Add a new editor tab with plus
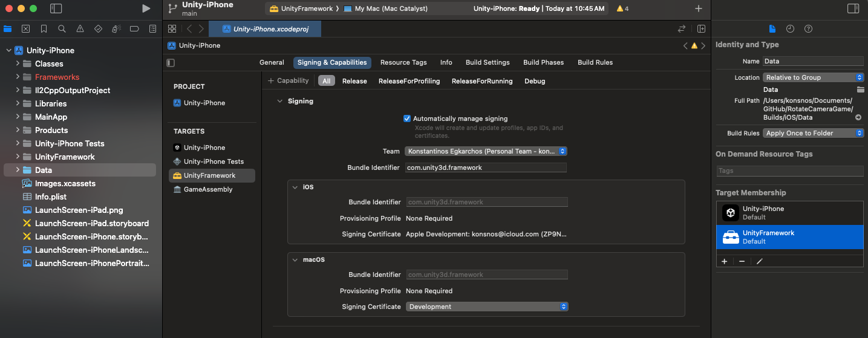The width and height of the screenshot is (868, 338). (699, 8)
